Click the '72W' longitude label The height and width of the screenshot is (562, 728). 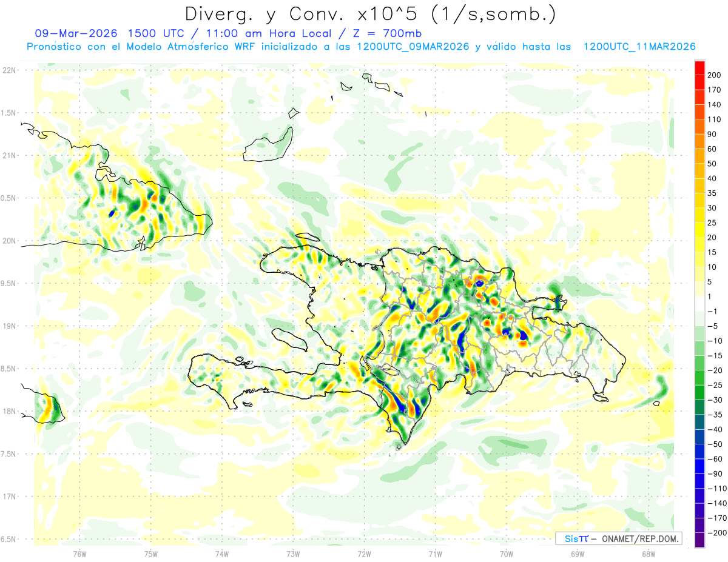point(364,554)
